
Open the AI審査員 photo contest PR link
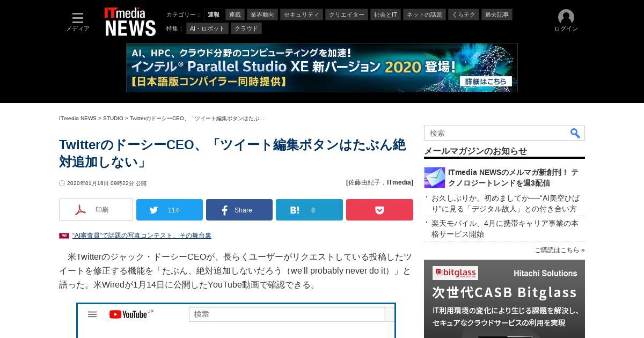(x=142, y=236)
